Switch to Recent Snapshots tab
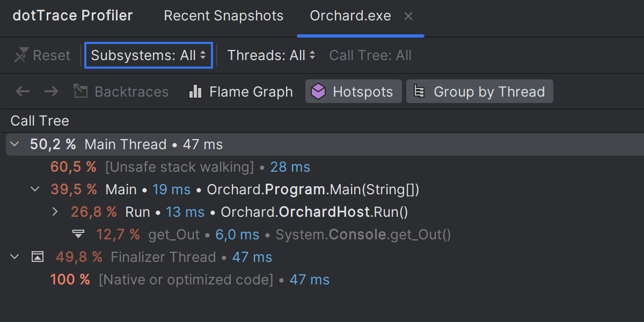644x322 pixels. click(x=223, y=16)
